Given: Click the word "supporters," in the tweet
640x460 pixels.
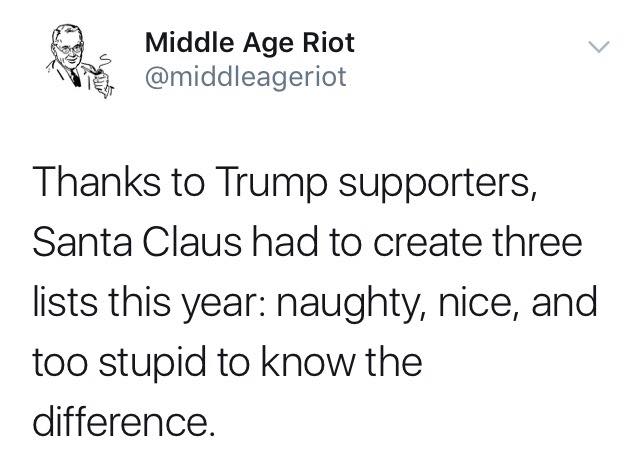Looking at the screenshot, I should 438,186.
